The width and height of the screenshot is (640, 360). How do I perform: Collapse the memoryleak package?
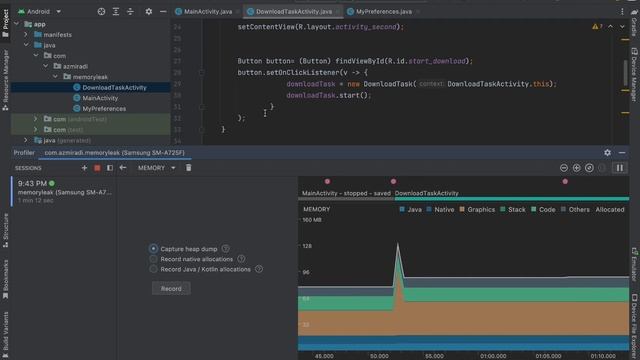(56, 77)
